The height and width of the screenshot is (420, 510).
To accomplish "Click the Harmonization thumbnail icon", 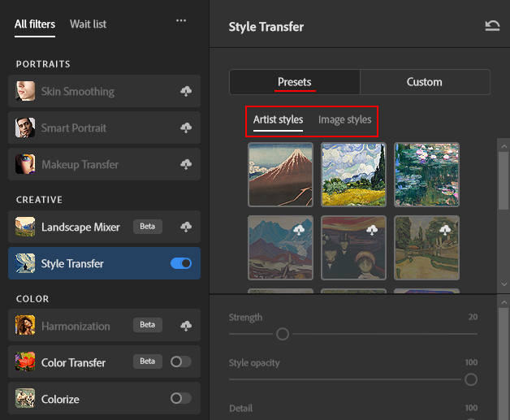I will coord(25,325).
